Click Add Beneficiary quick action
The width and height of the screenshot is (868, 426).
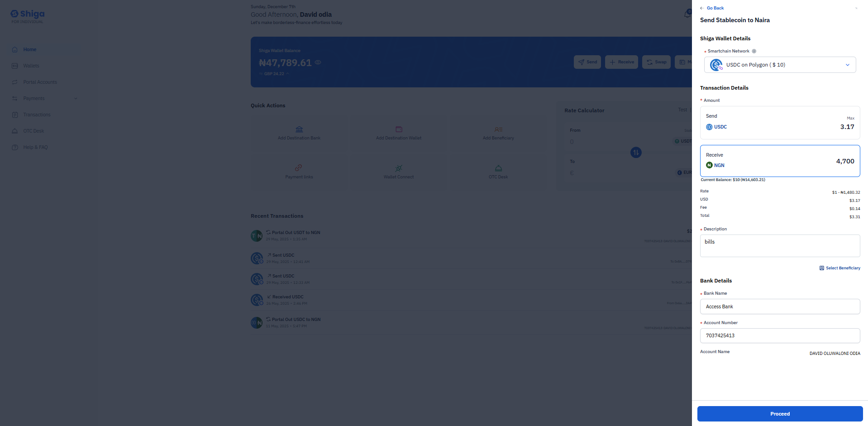pyautogui.click(x=498, y=133)
